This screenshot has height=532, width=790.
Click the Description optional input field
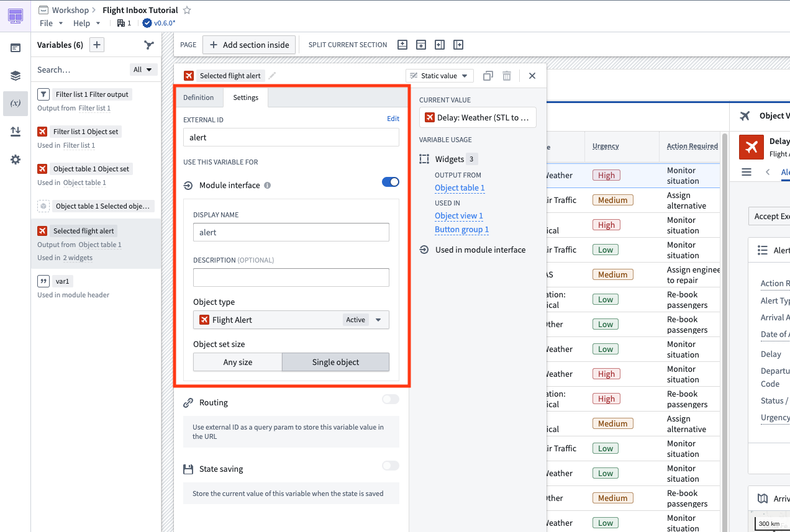[291, 277]
